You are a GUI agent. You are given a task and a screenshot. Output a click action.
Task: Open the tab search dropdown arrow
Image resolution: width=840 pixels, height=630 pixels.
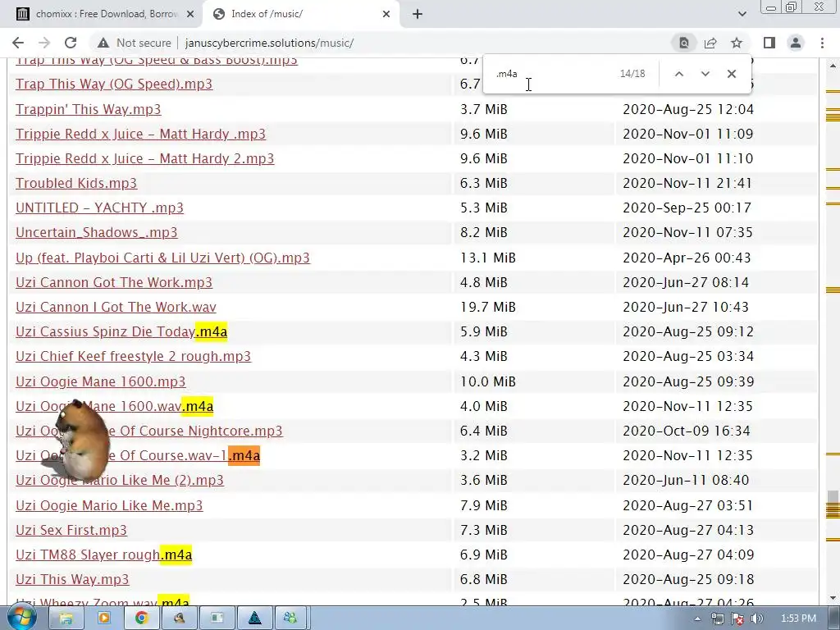tap(742, 14)
